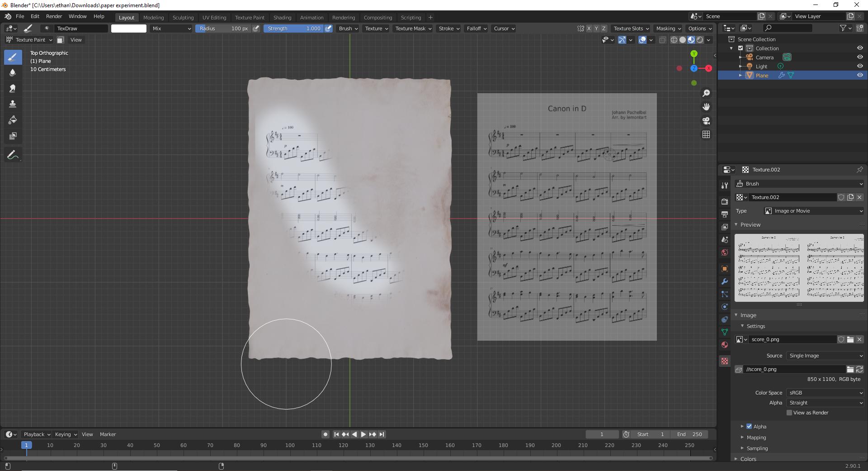The width and height of the screenshot is (868, 471).
Task: Open the Mix blend mode dropdown
Action: (171, 29)
